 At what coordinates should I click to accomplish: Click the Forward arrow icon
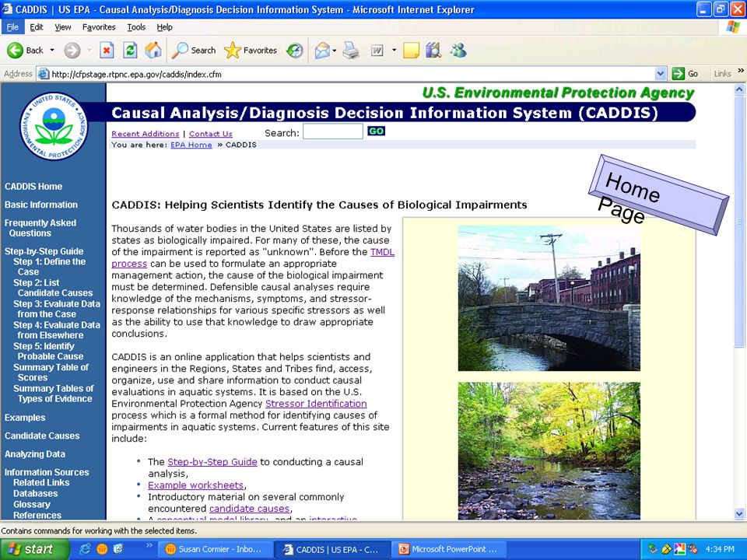[72, 50]
